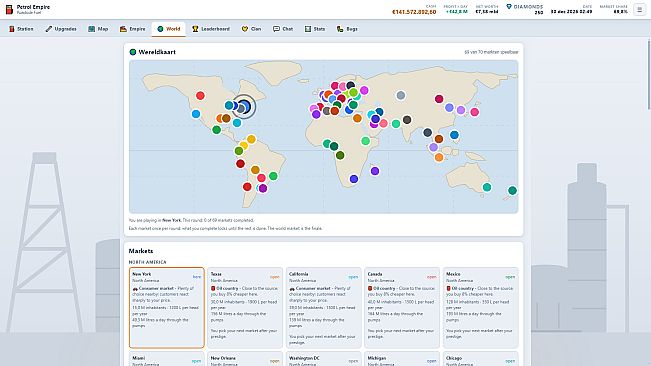Click the 'open' status on Canada card

click(431, 277)
